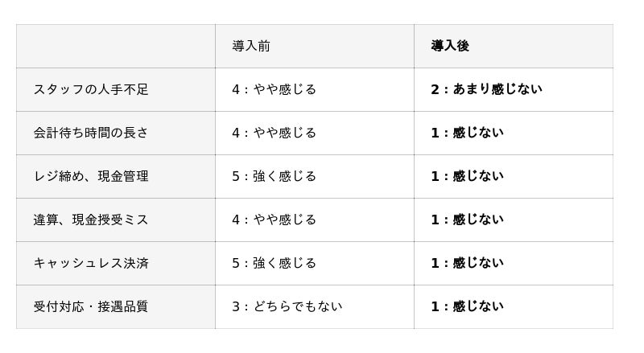
Task: Click the レジ締め、現金管理 row label
Action: (91, 176)
